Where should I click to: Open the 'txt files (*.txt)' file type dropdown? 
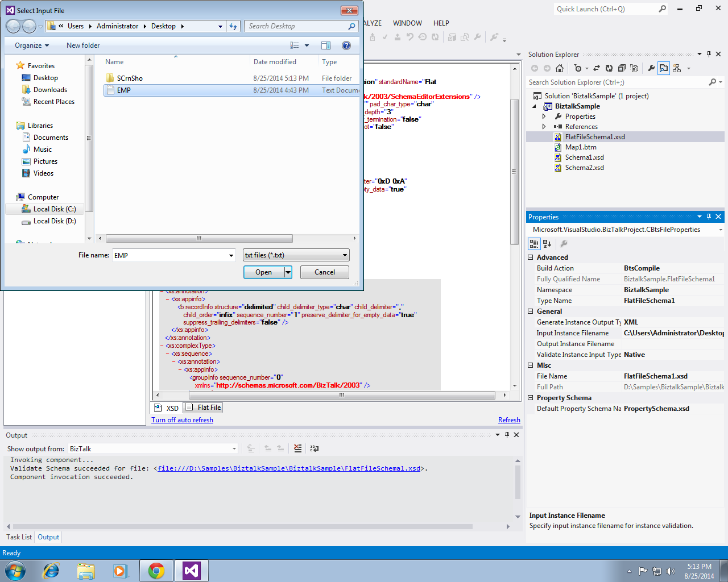346,255
